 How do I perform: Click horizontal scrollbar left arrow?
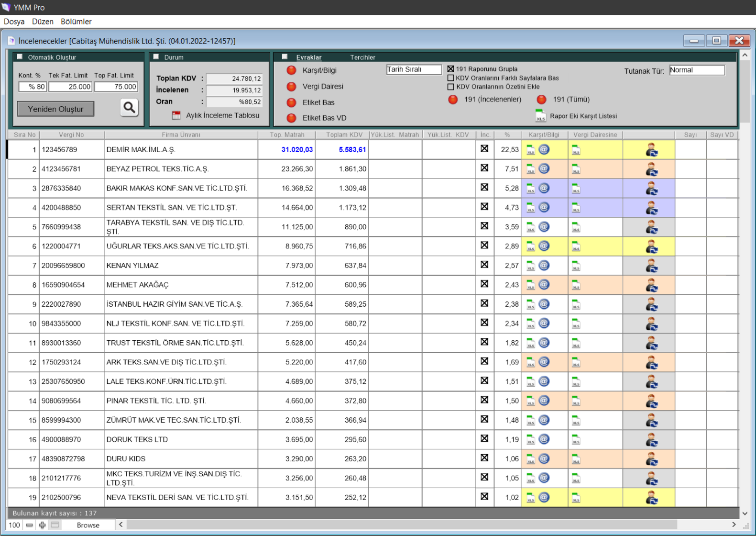pos(121,525)
